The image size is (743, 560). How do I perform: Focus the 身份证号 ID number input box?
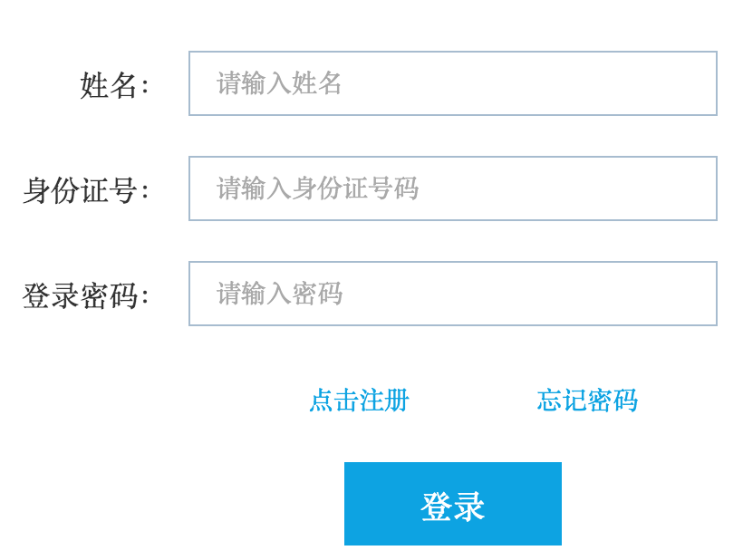point(452,188)
